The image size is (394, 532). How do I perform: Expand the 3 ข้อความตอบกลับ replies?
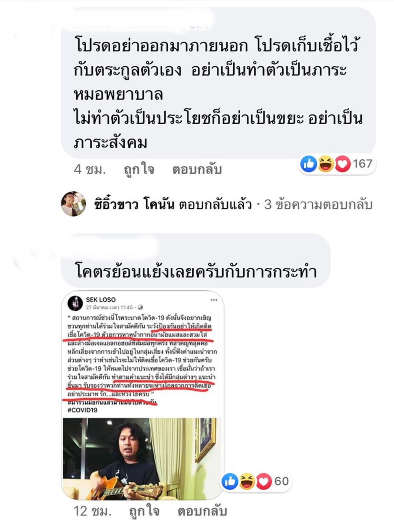(318, 204)
